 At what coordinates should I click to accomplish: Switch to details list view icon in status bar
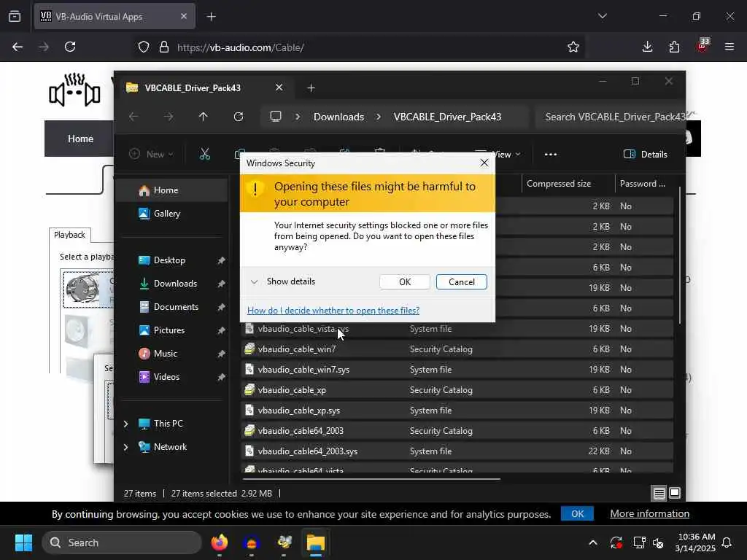click(659, 494)
